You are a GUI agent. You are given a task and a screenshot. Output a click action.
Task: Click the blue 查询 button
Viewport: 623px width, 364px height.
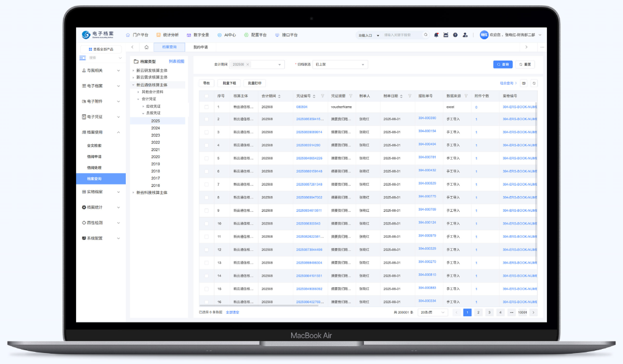[x=502, y=65]
